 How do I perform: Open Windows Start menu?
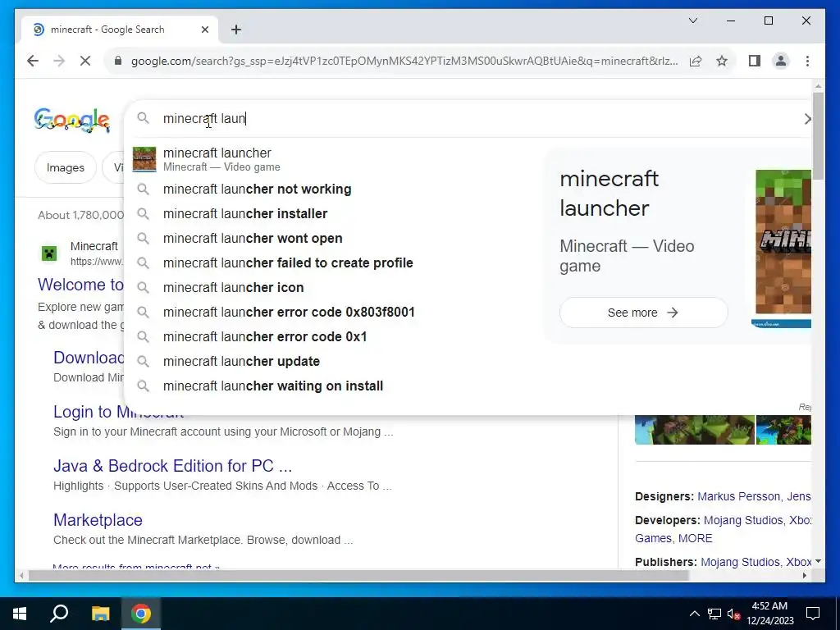coord(20,614)
